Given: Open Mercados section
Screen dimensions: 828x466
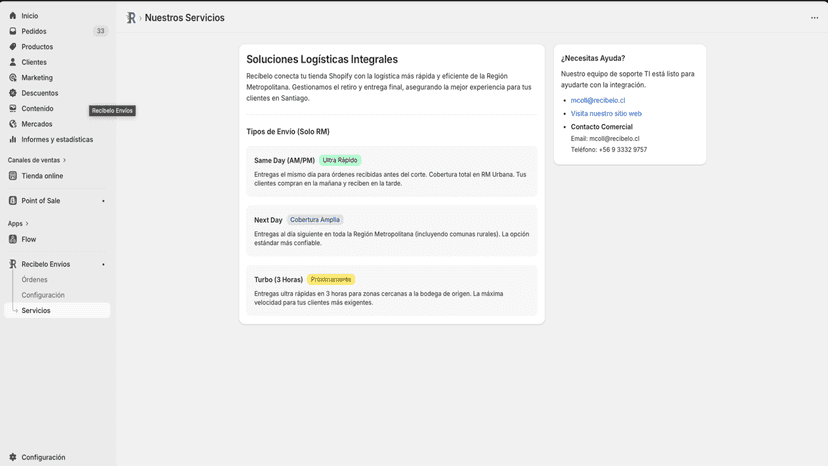Looking at the screenshot, I should point(36,124).
